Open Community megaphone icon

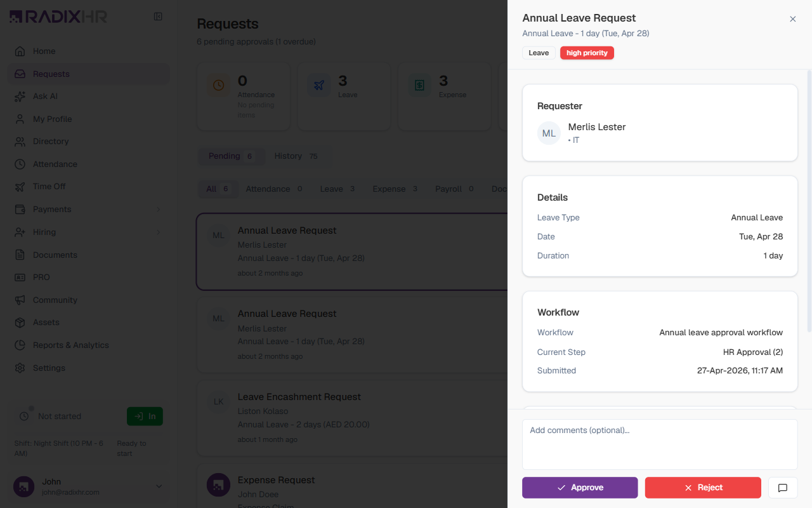pos(20,300)
